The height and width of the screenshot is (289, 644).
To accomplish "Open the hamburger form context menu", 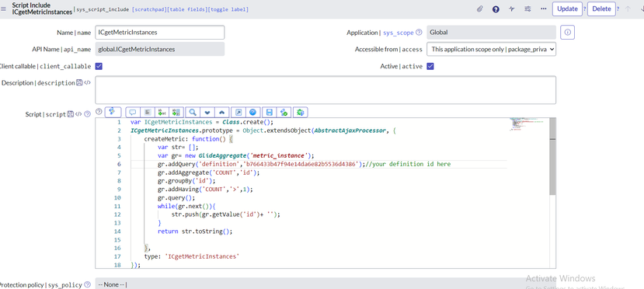I will (4, 9).
